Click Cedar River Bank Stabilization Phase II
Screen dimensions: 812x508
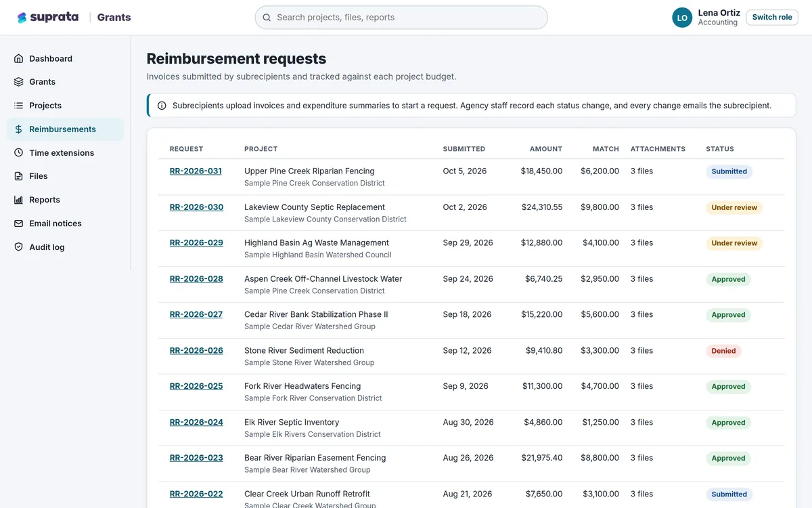[316, 314]
